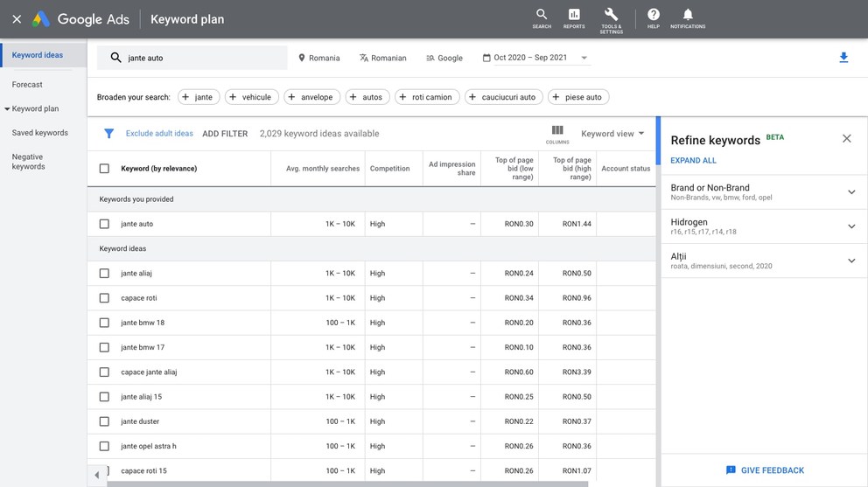Open Forecast in the sidebar
The image size is (868, 487).
[27, 85]
